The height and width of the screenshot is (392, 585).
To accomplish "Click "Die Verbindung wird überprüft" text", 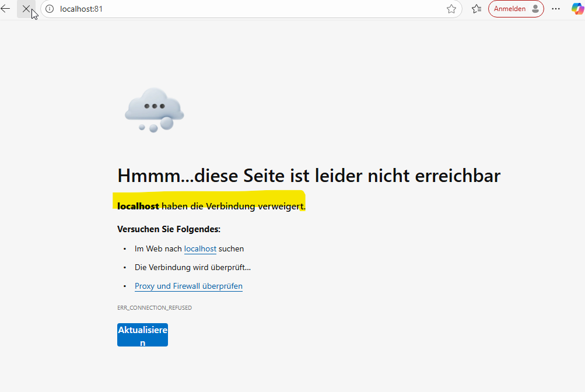I will (192, 268).
